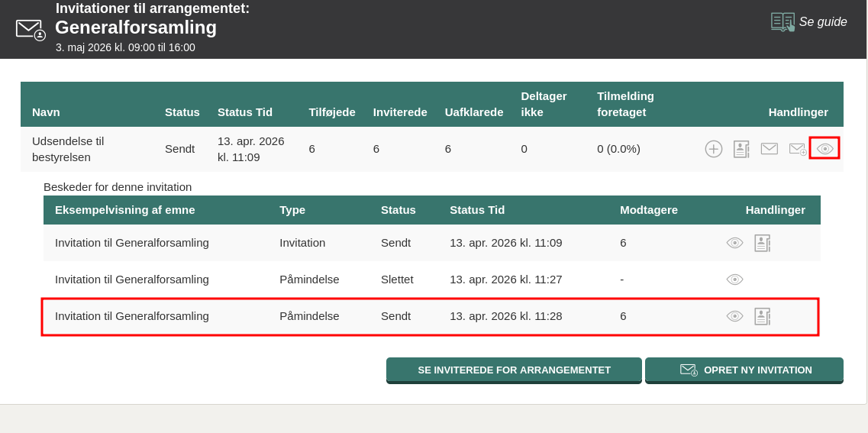Click the invitation envelope icon in the header
The width and height of the screenshot is (868, 433).
pyautogui.click(x=31, y=29)
